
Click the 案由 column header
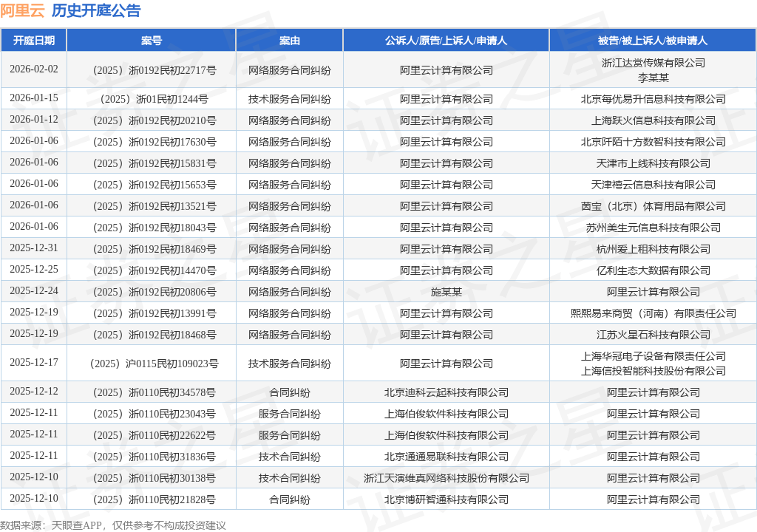(x=290, y=41)
